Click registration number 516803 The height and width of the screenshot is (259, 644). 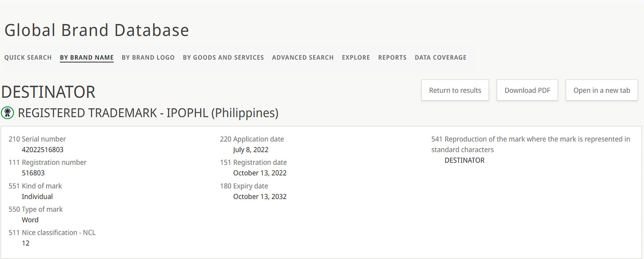pyautogui.click(x=33, y=173)
